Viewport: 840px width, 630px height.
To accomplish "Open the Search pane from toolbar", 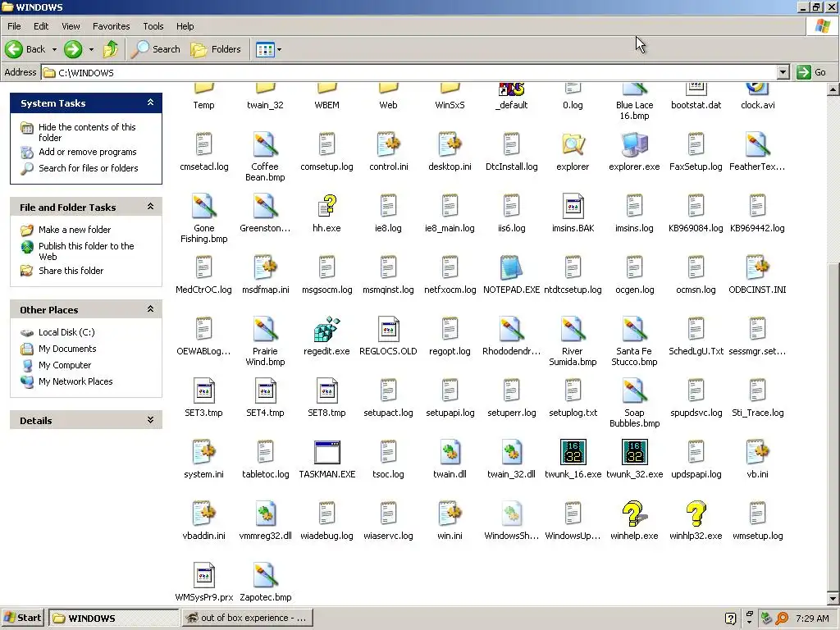I will [156, 49].
